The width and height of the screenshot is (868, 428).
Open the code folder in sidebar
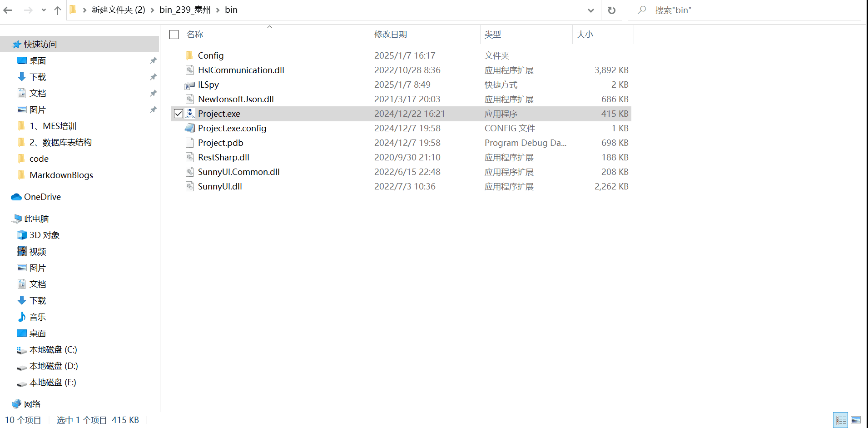click(39, 159)
